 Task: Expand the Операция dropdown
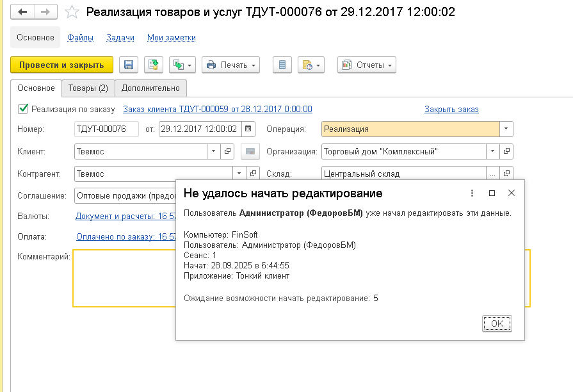[x=506, y=129]
